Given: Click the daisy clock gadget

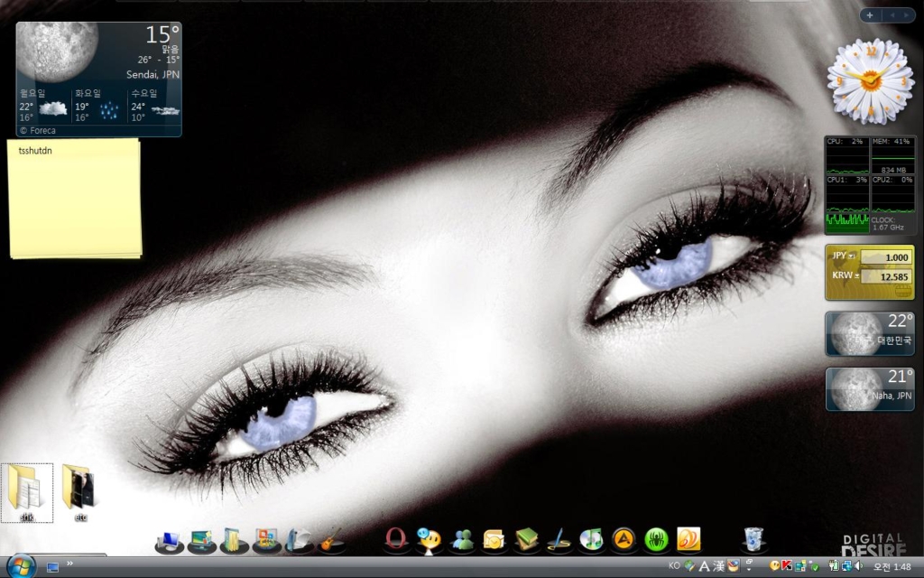Looking at the screenshot, I should [x=871, y=80].
